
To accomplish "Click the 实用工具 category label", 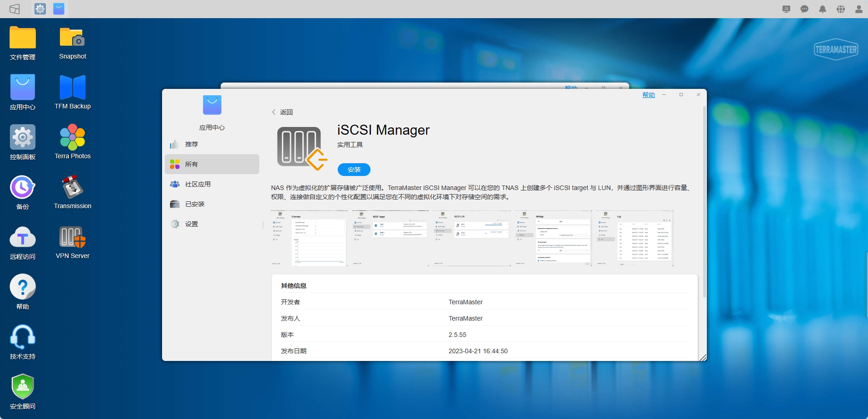I will [350, 145].
